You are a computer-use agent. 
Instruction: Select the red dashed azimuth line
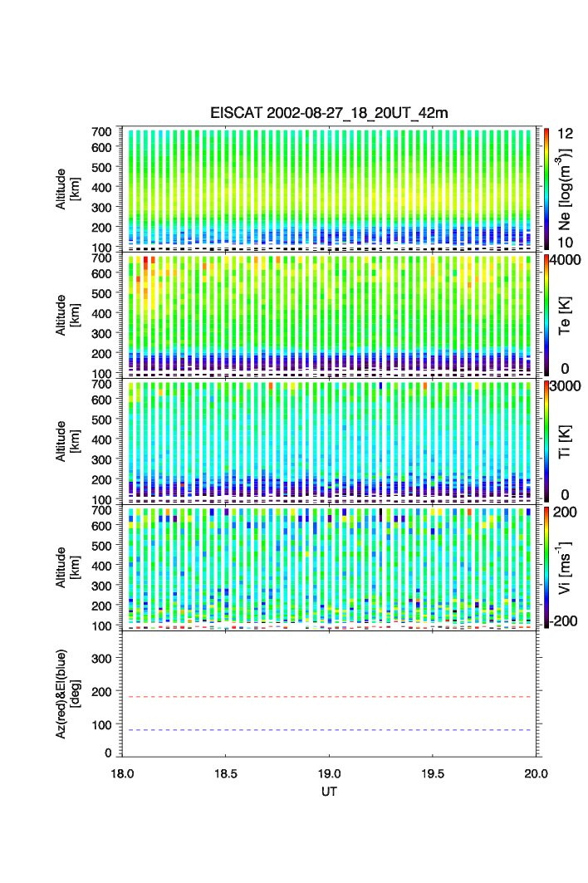331,697
